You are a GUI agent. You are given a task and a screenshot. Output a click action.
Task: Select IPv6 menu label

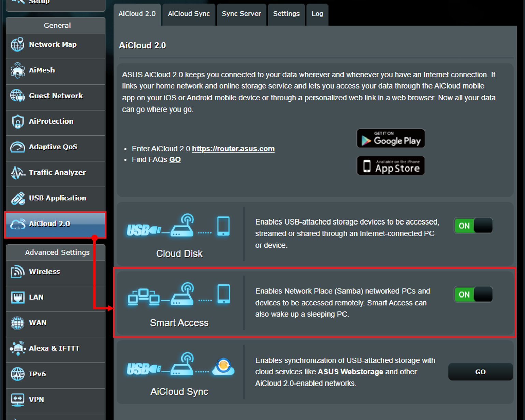pos(38,374)
